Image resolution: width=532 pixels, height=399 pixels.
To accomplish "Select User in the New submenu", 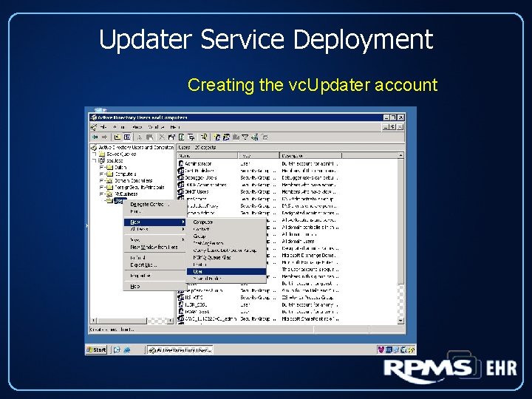I will pyautogui.click(x=226, y=271).
